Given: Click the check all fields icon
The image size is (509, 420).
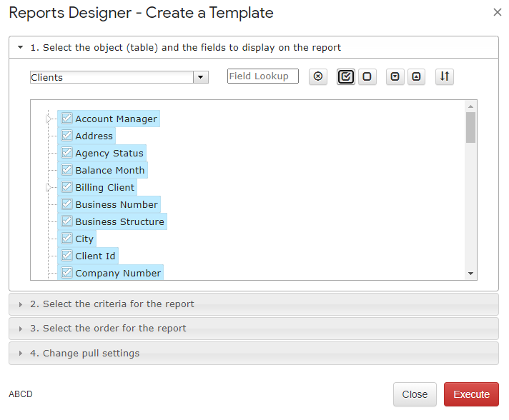Looking at the screenshot, I should click(346, 76).
